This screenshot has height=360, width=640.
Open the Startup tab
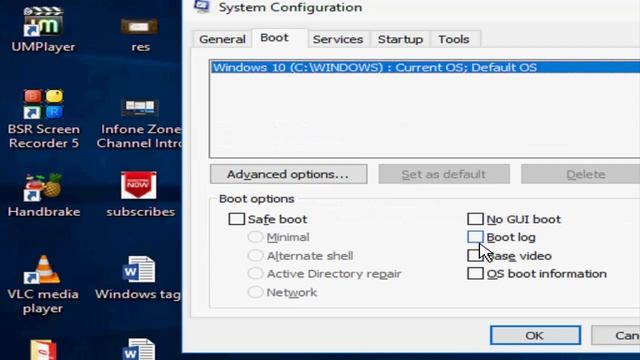click(400, 39)
